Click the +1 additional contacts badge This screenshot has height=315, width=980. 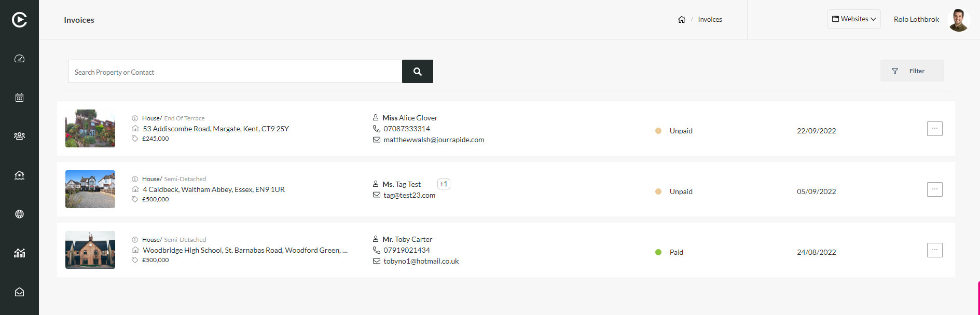pyautogui.click(x=444, y=184)
